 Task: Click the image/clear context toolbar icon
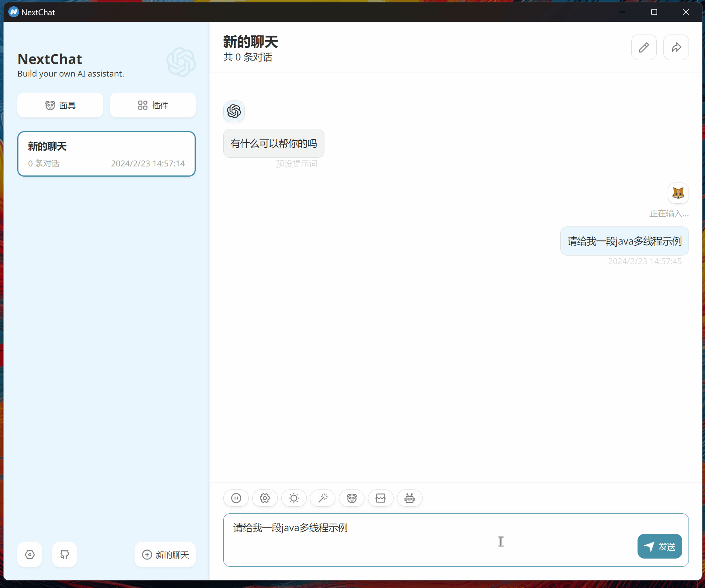(381, 498)
